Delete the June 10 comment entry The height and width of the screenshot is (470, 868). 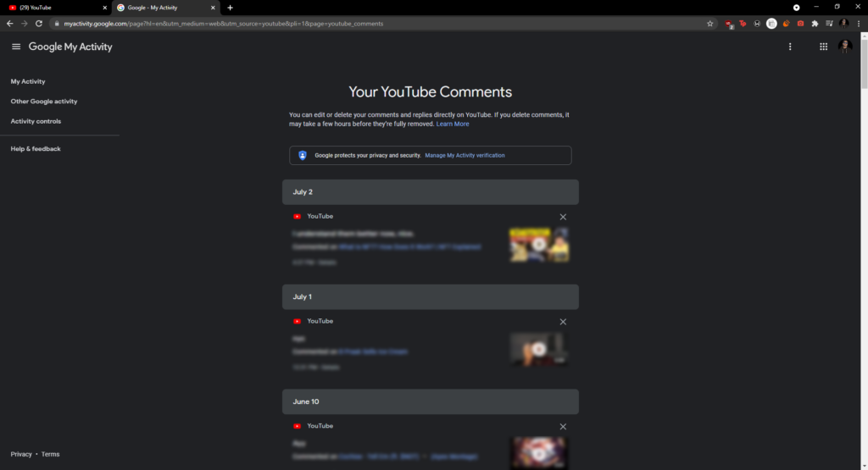tap(563, 427)
